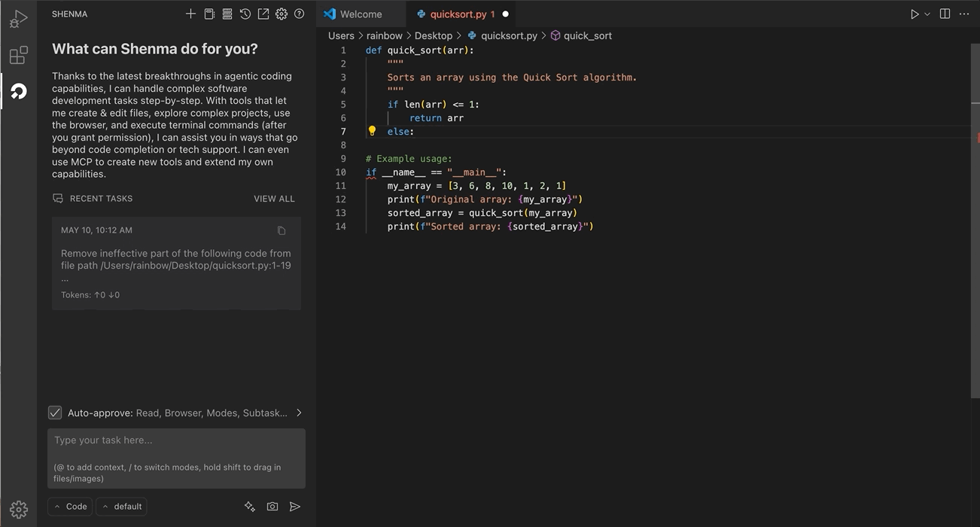
Task: Click the docstring 'Sorts an array' line
Action: tap(512, 78)
